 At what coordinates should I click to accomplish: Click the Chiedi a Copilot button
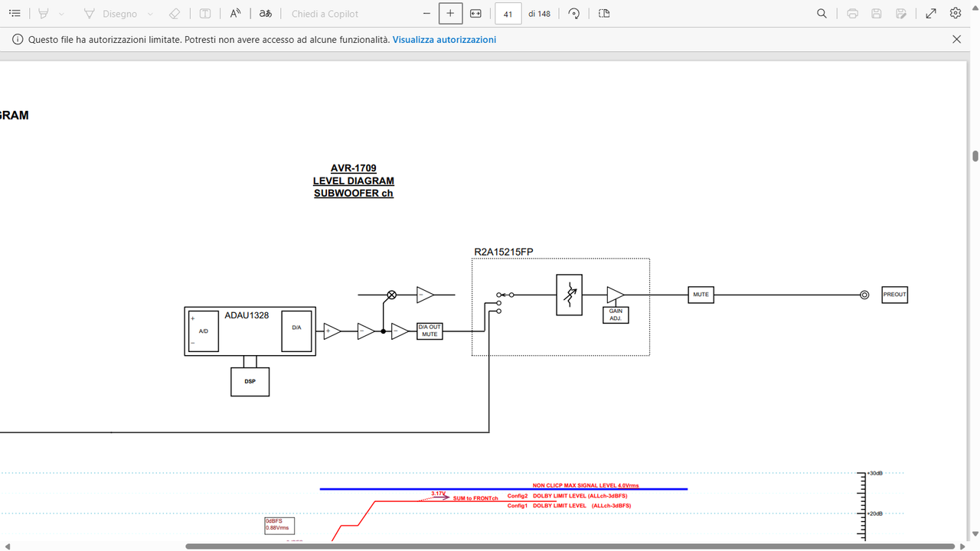(325, 14)
